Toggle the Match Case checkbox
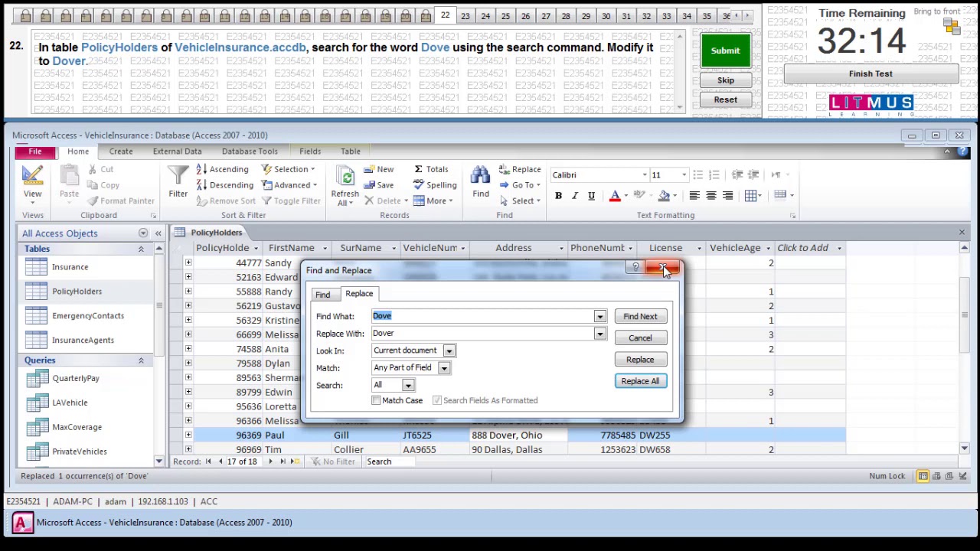The width and height of the screenshot is (980, 551). click(376, 400)
